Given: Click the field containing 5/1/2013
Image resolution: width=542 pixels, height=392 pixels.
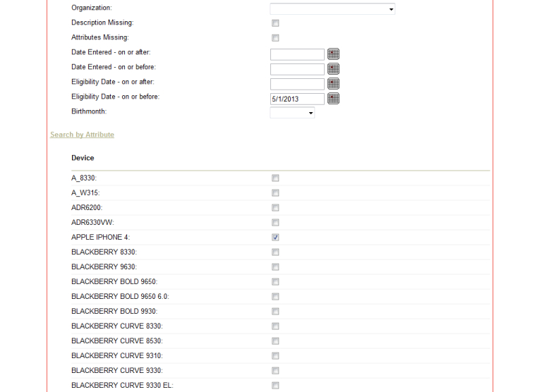Looking at the screenshot, I should pyautogui.click(x=297, y=99).
